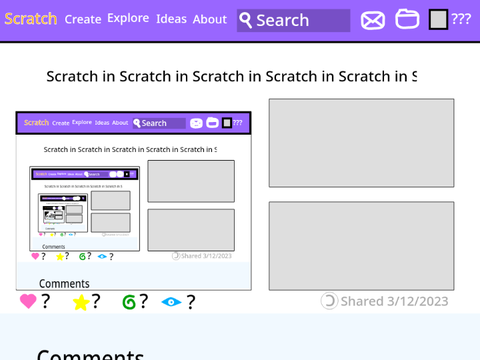Click the nested project title text
The image size is (480, 360).
pyautogui.click(x=130, y=149)
